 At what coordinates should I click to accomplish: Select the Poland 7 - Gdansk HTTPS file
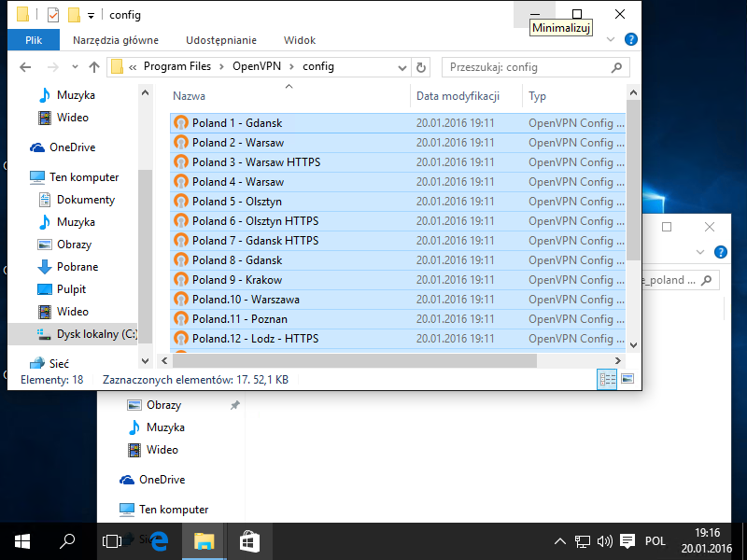click(398, 241)
